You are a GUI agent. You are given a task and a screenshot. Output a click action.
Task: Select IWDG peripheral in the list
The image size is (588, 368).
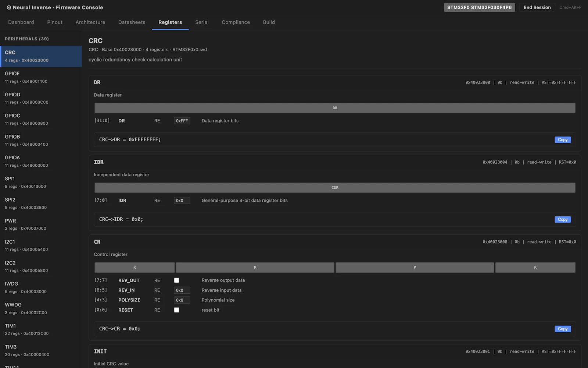41,287
